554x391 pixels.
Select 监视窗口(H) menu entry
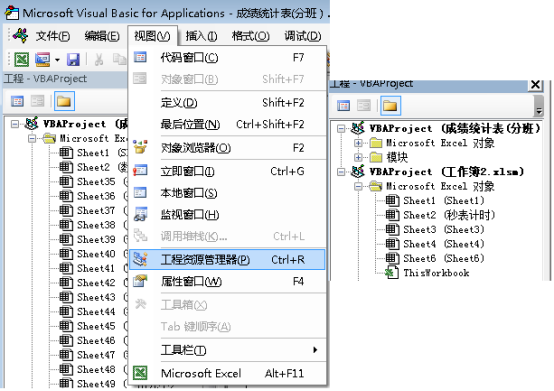(x=227, y=215)
